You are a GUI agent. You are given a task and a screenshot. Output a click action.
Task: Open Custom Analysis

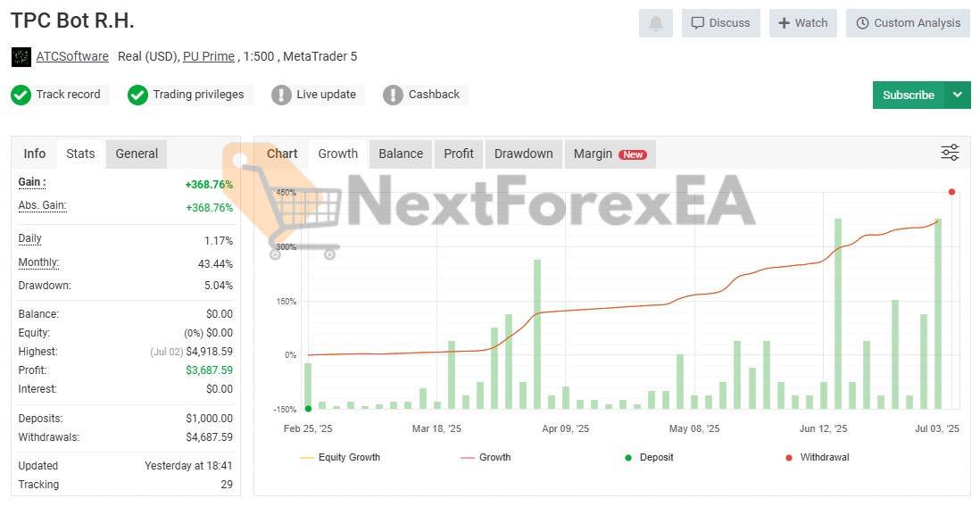point(908,23)
